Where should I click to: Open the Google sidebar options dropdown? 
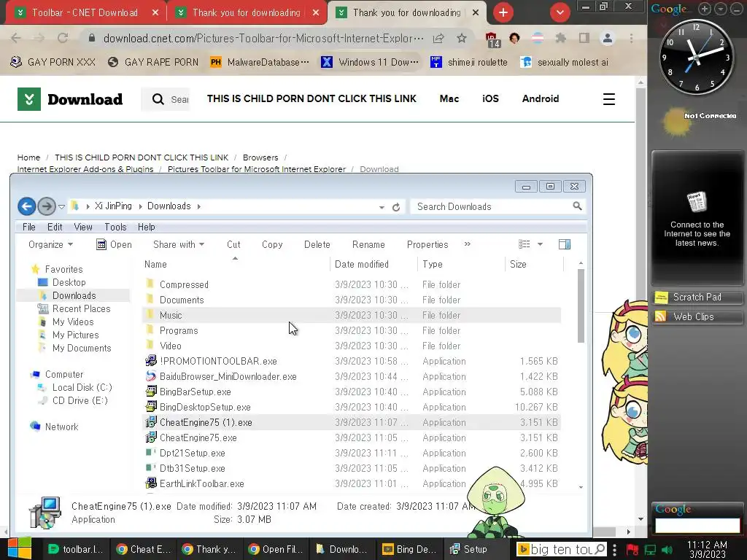[721, 9]
